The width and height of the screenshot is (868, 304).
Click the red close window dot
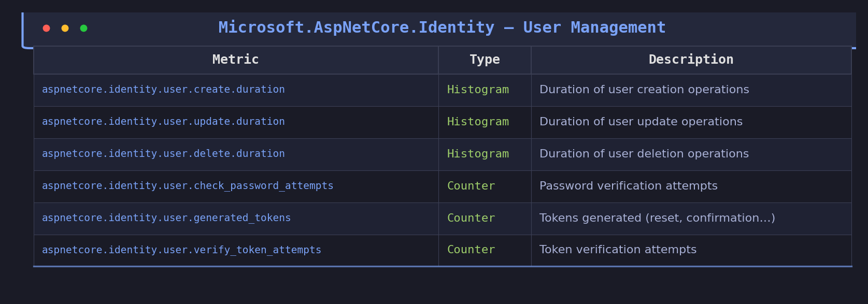46,28
